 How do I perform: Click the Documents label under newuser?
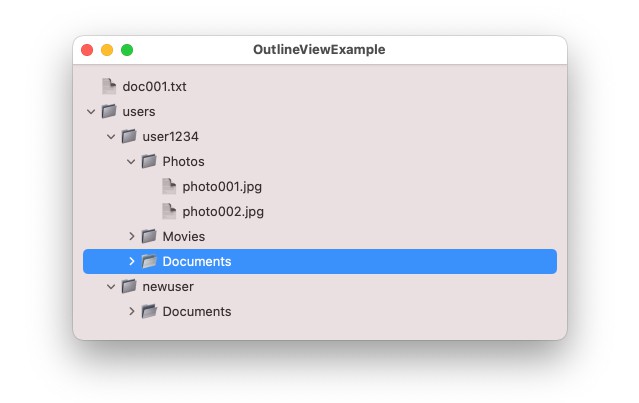(196, 311)
